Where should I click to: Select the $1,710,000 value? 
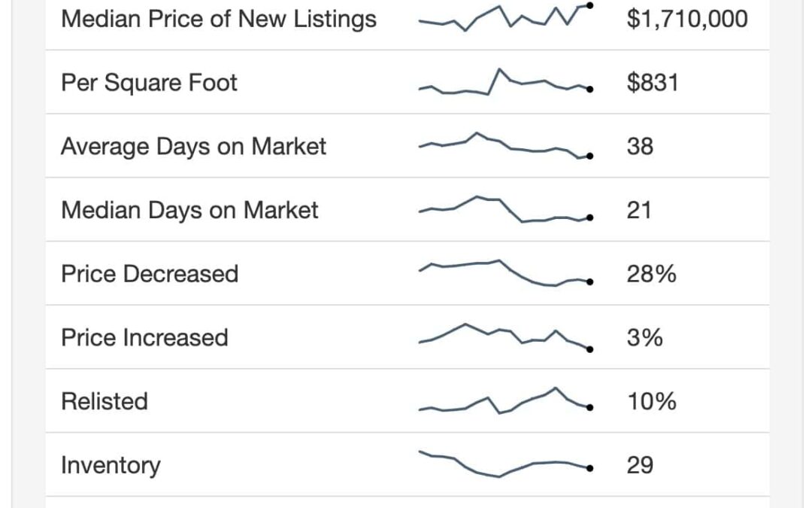(x=687, y=18)
